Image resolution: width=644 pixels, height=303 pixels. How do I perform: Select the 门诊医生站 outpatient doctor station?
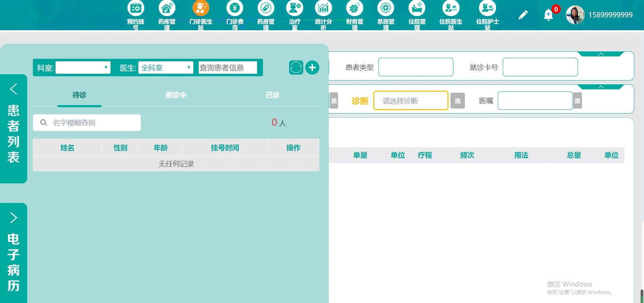click(201, 15)
